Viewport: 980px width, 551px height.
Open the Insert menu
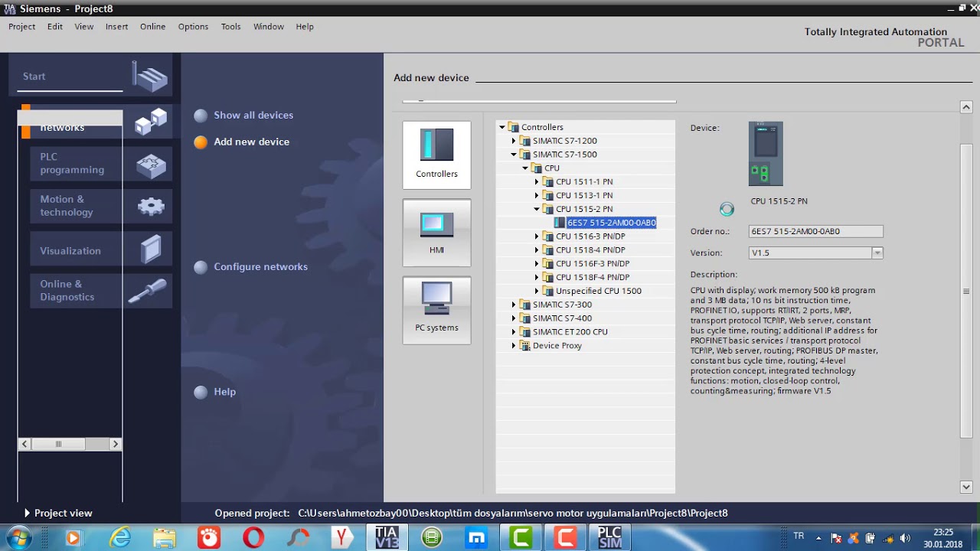[x=116, y=27]
